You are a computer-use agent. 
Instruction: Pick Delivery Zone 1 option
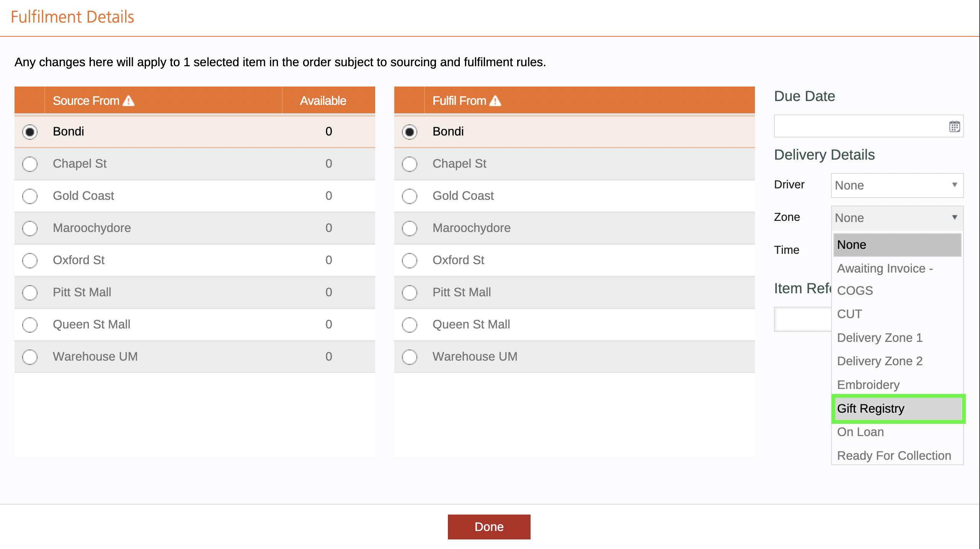[x=897, y=338]
